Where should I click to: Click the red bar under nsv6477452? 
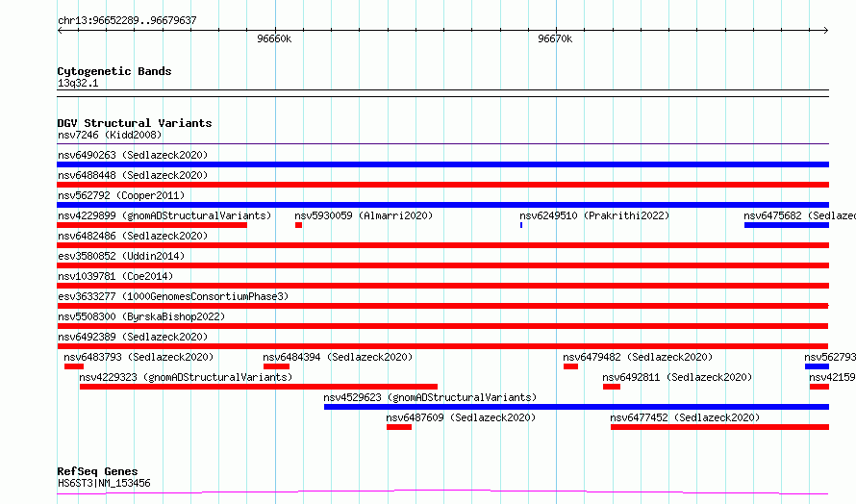coord(719,427)
